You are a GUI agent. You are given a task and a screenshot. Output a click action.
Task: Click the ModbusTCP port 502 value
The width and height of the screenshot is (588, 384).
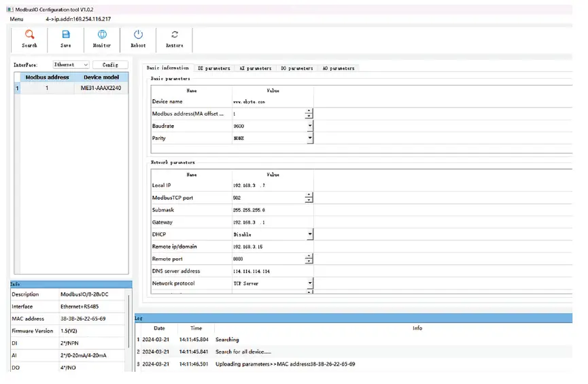pos(237,198)
